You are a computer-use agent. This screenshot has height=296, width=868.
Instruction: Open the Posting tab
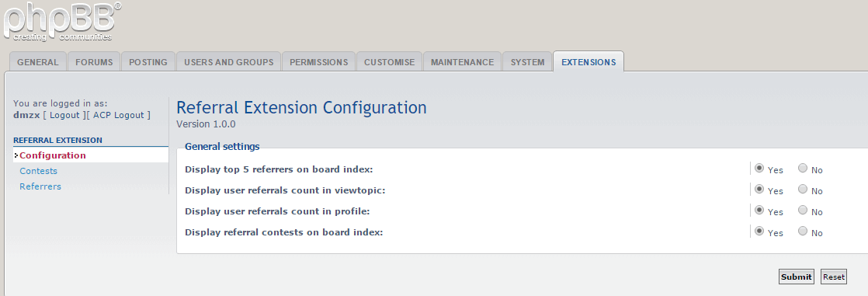pos(148,62)
